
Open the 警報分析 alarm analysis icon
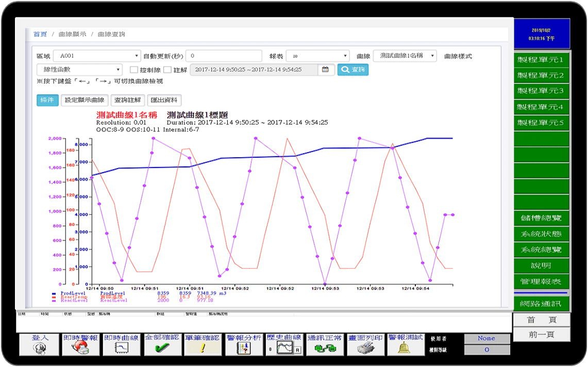[x=243, y=347]
